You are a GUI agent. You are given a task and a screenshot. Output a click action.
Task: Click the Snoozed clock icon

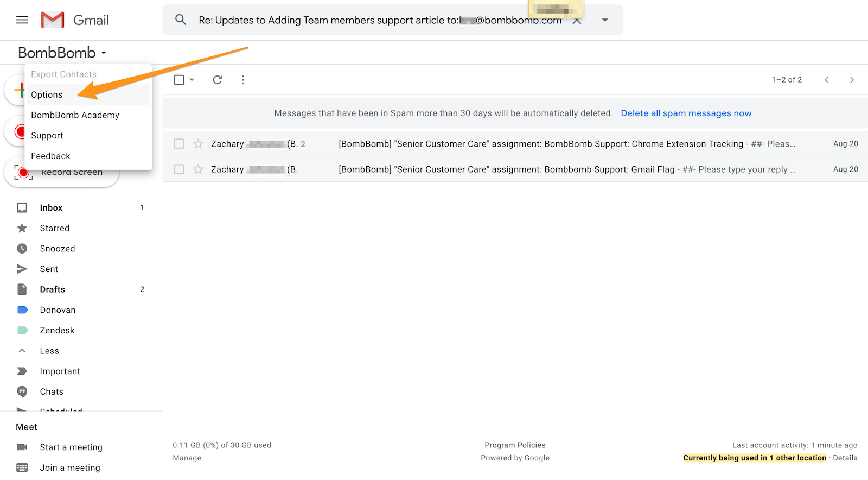(22, 249)
